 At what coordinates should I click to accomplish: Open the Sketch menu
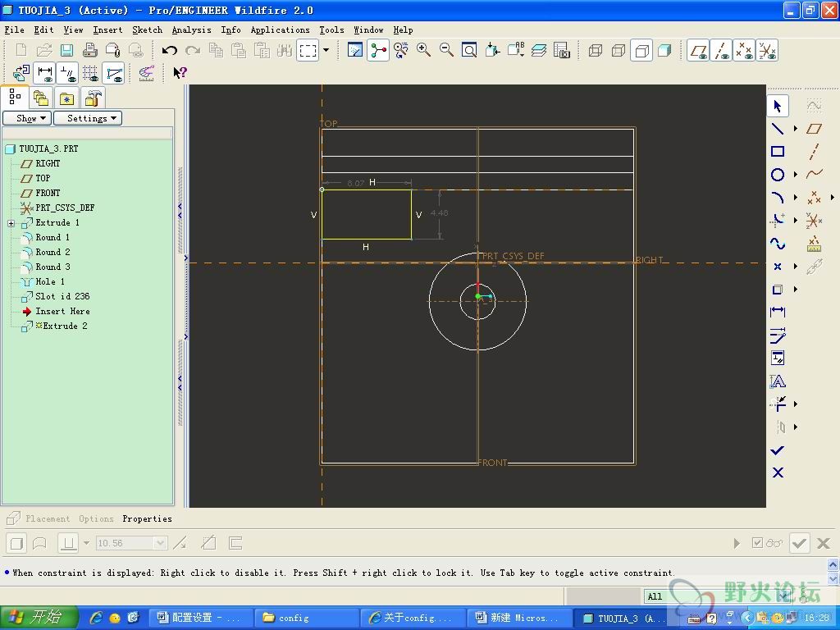[x=148, y=30]
